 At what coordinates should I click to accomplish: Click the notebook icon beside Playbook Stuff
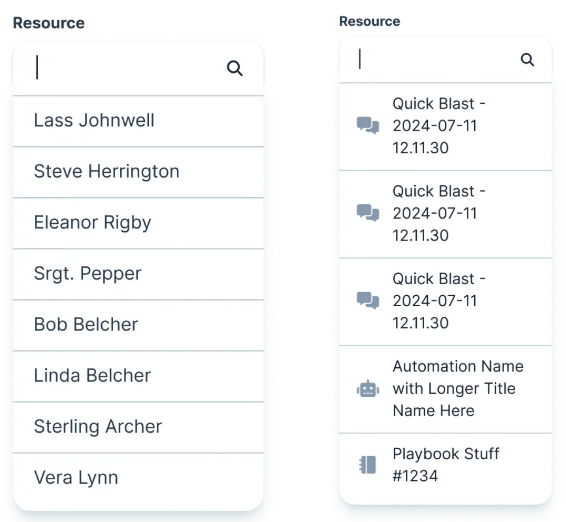coord(367,465)
